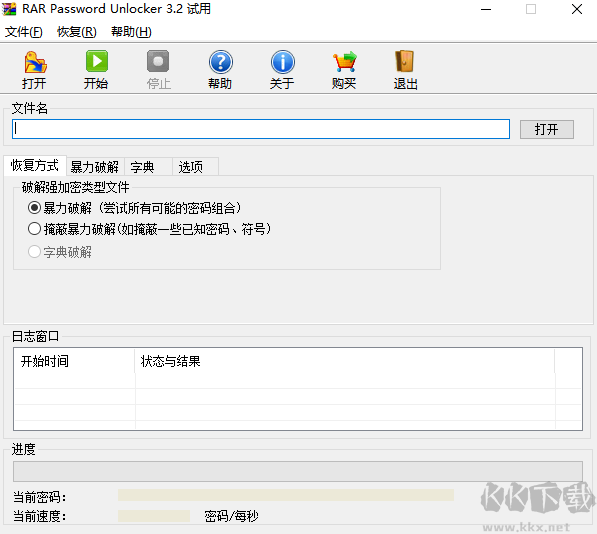
Task: Close the RAR Password Unlocker window
Action: pyautogui.click(x=577, y=9)
